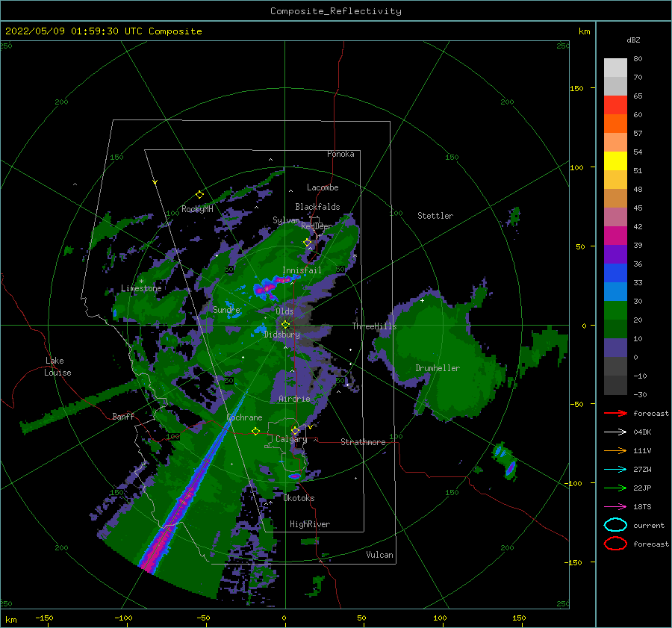The height and width of the screenshot is (628, 672).
Task: Click the dBZ legend heading
Action: pyautogui.click(x=633, y=40)
